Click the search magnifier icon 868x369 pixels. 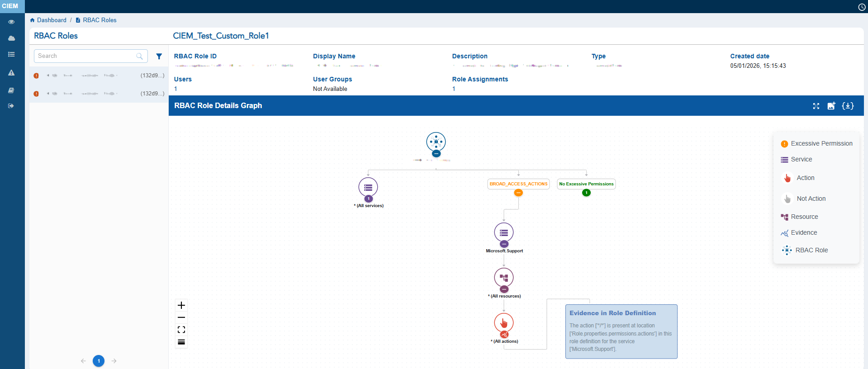[x=139, y=57]
